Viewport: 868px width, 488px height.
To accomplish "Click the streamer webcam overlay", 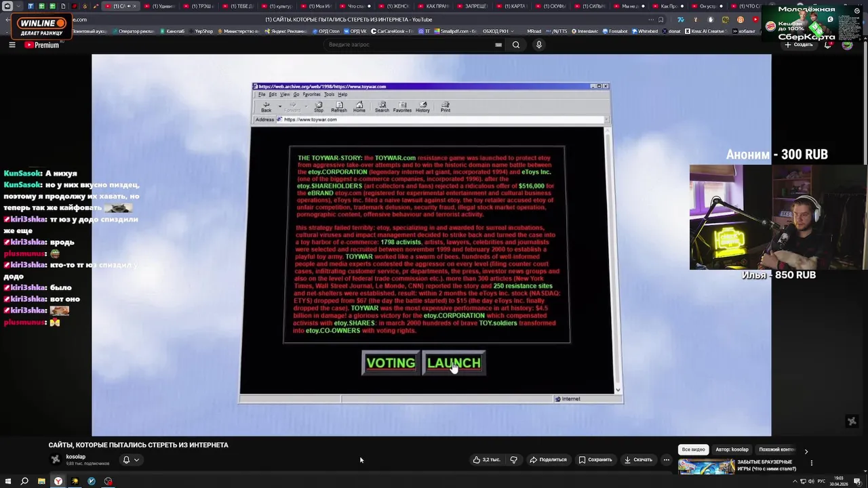I will pos(778,217).
